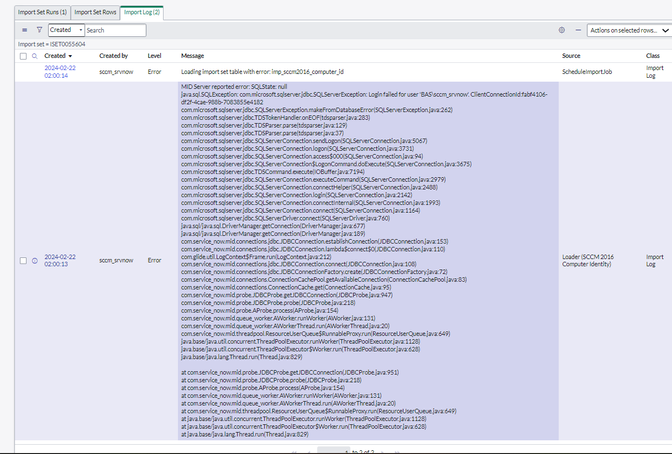672x454 pixels.
Task: Sort by the Source column header
Action: pyautogui.click(x=571, y=56)
